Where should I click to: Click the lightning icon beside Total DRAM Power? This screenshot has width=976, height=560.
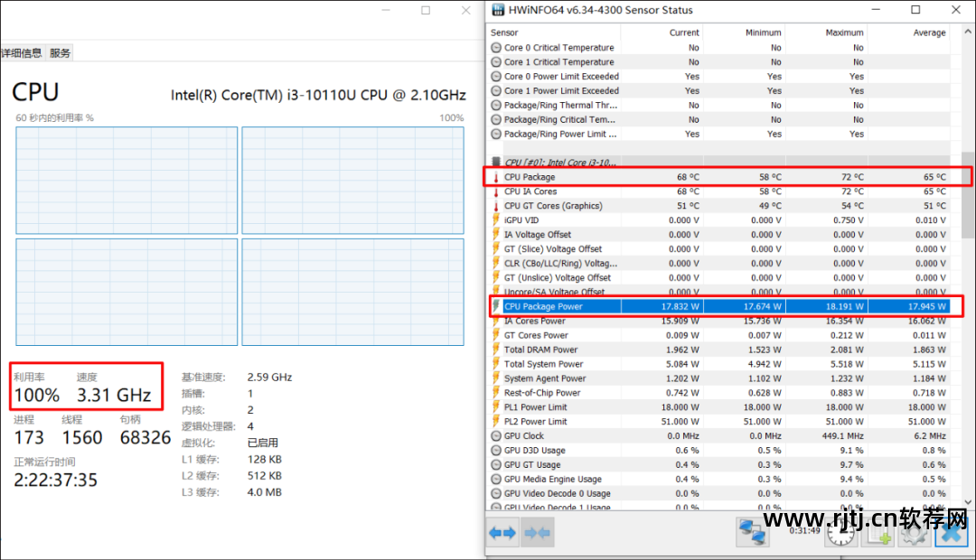pos(496,350)
